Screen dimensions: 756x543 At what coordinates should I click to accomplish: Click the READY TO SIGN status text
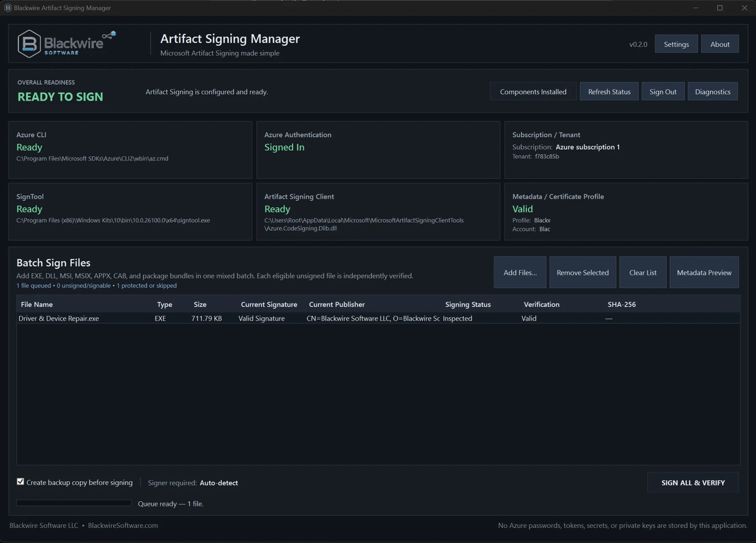point(60,97)
